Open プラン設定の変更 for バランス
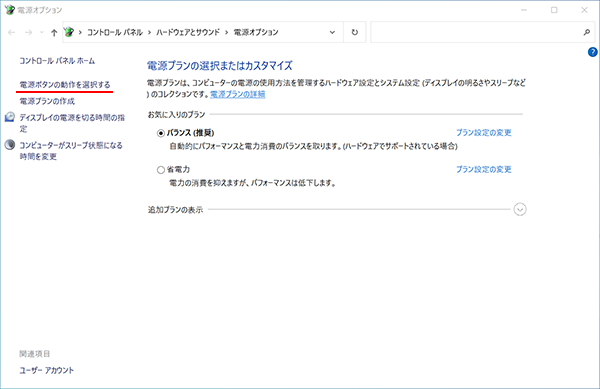This screenshot has height=389, width=600. [x=484, y=132]
